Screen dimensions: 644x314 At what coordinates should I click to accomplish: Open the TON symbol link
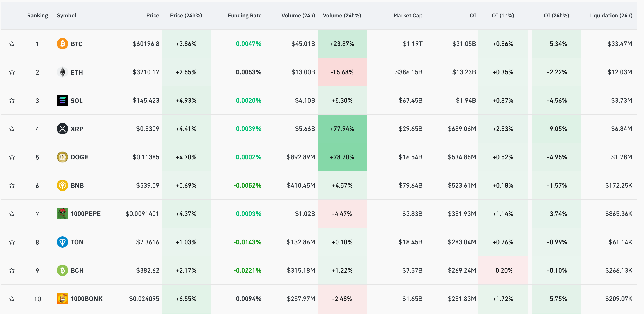point(77,242)
